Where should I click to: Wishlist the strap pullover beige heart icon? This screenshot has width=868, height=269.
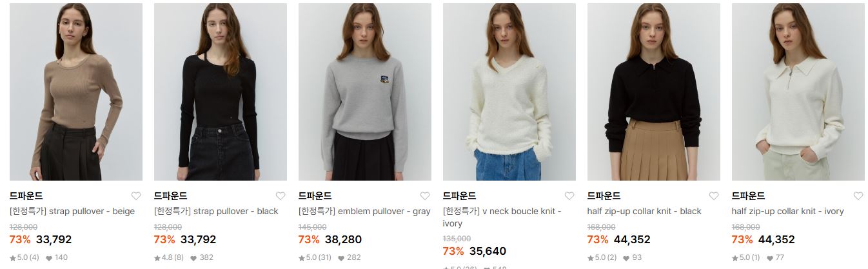[x=135, y=196]
